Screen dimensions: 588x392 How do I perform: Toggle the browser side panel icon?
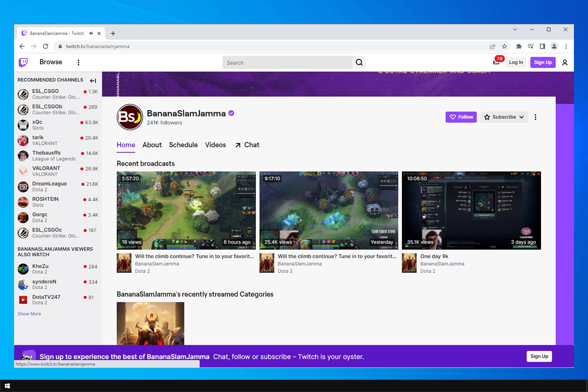pos(542,46)
